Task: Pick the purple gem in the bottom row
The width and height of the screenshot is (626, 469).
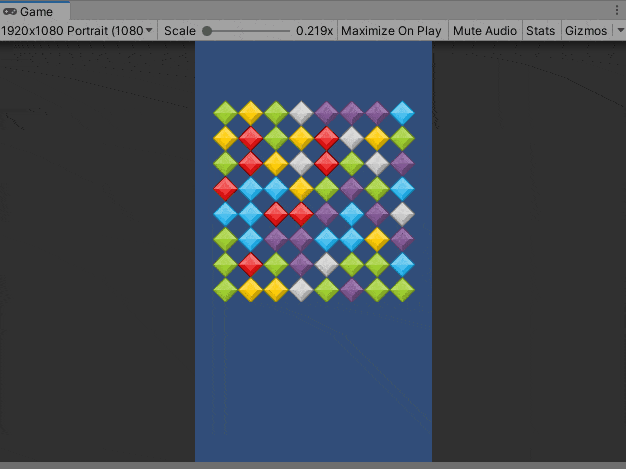Action: (x=352, y=290)
